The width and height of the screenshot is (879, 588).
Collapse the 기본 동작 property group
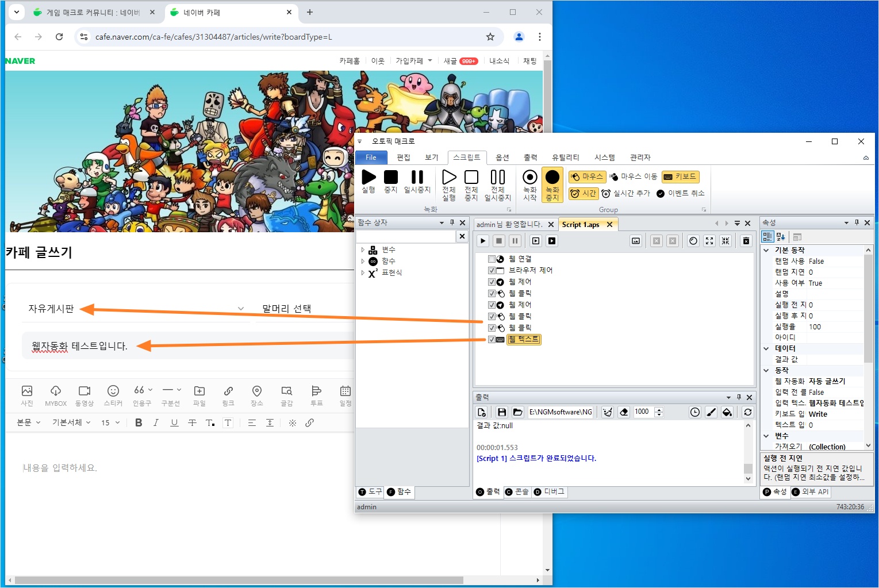click(766, 250)
